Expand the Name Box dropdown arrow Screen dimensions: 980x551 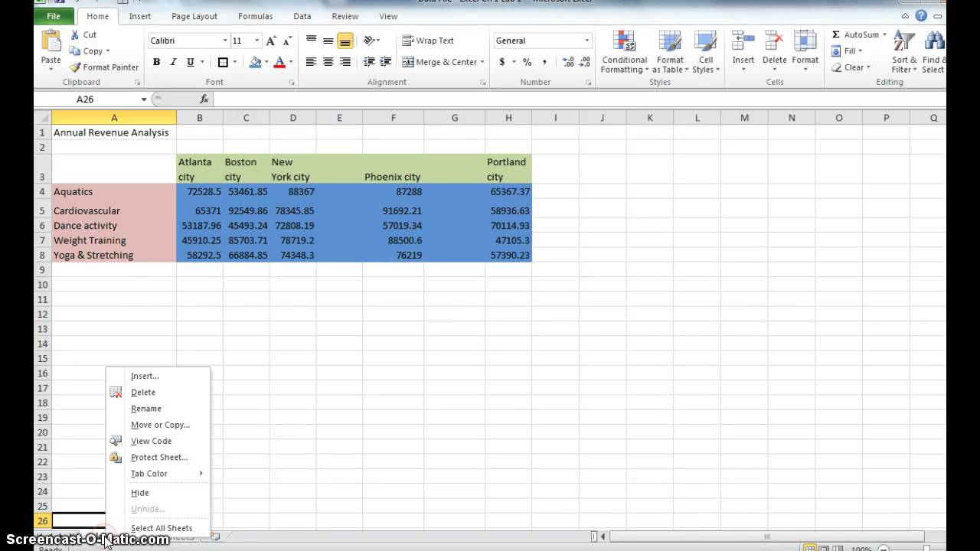(143, 99)
